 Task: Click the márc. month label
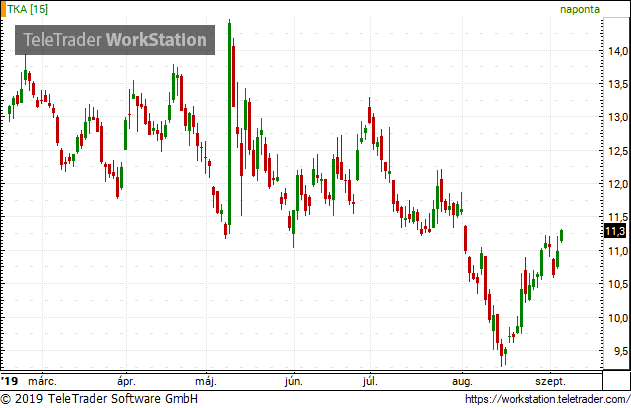(42, 381)
